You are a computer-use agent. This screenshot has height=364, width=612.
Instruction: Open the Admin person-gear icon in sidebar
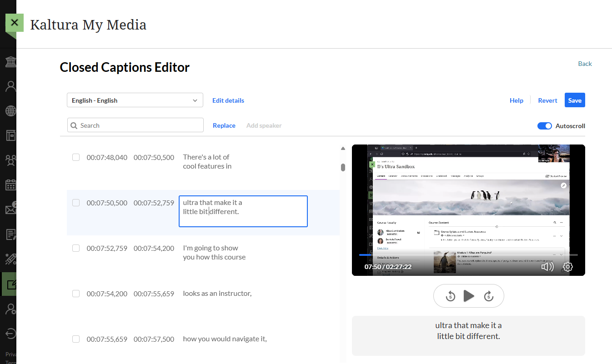click(10, 309)
